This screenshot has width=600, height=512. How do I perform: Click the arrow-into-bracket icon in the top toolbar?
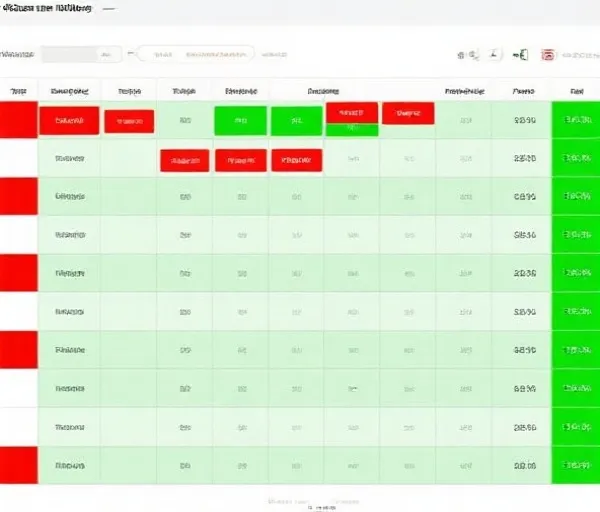click(521, 55)
